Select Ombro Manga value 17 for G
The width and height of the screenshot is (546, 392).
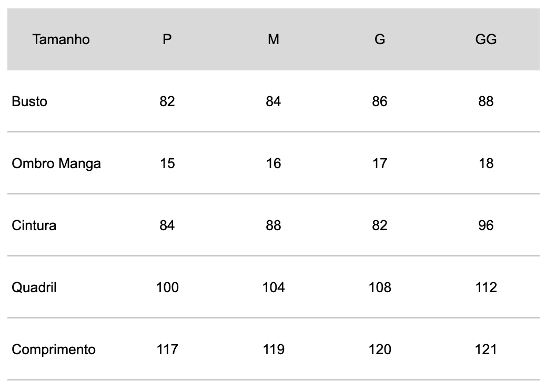pyautogui.click(x=380, y=163)
